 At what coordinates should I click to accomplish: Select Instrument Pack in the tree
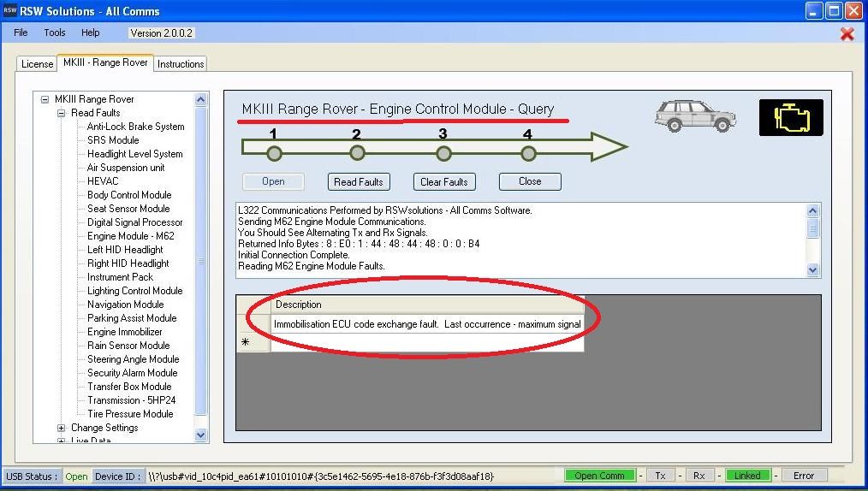(x=120, y=277)
